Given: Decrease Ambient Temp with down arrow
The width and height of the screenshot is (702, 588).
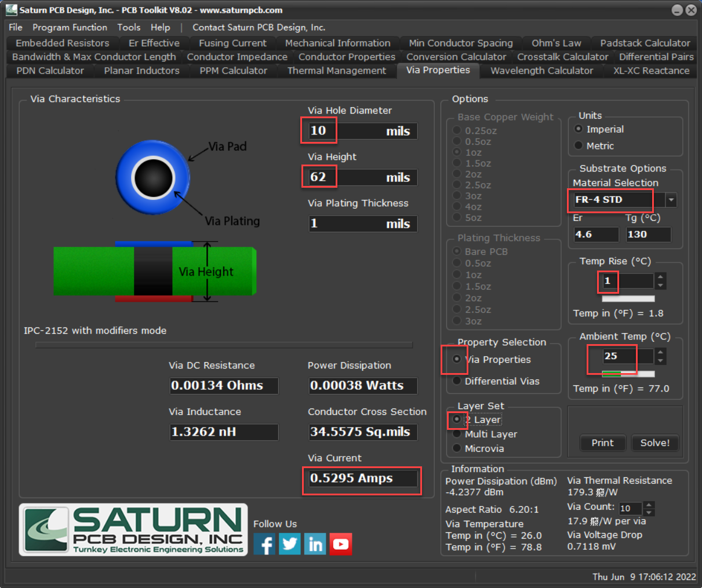Looking at the screenshot, I should 660,360.
